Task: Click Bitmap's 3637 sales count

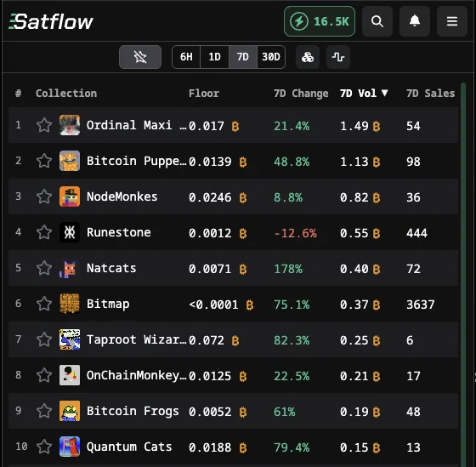Action: tap(421, 305)
